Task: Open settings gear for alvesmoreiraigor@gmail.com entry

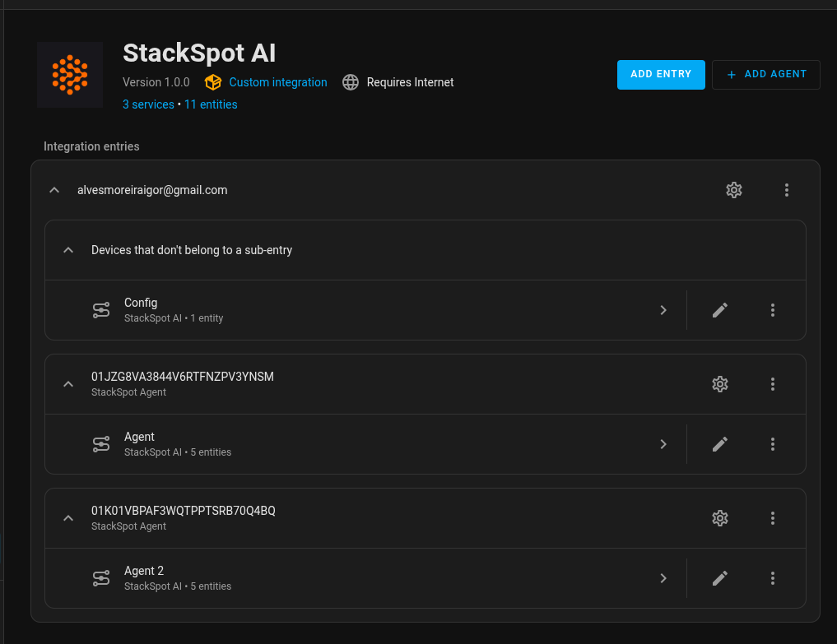Action: 734,190
